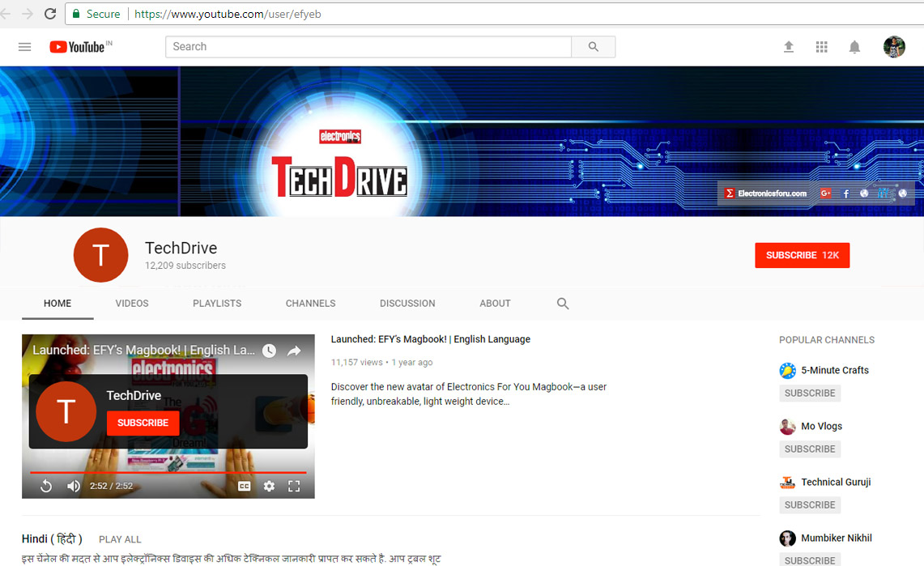Open the player settings gear

pos(270,486)
